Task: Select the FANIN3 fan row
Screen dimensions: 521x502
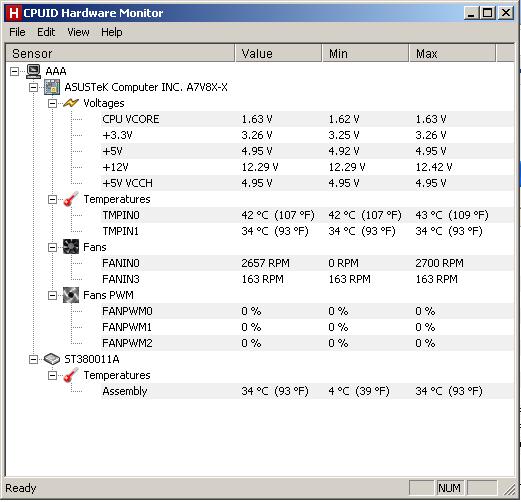Action: (307, 279)
